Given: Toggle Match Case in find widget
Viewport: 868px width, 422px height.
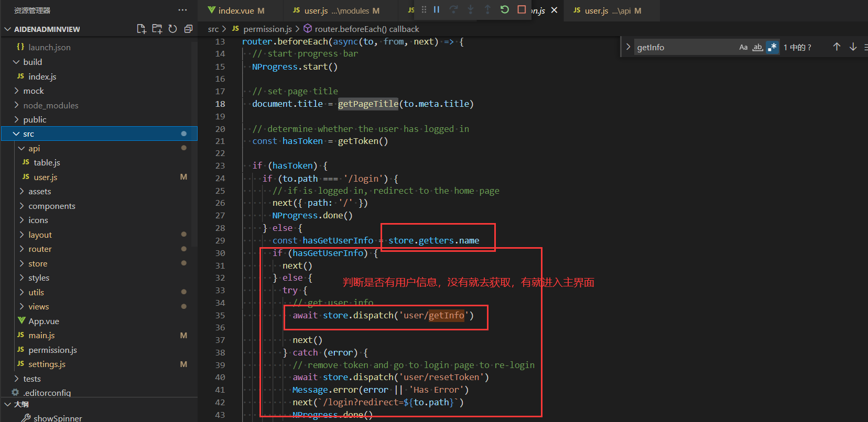Looking at the screenshot, I should [743, 47].
